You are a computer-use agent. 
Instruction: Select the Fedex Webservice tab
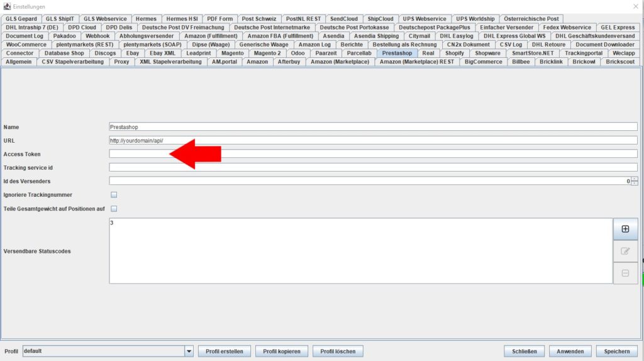567,27
